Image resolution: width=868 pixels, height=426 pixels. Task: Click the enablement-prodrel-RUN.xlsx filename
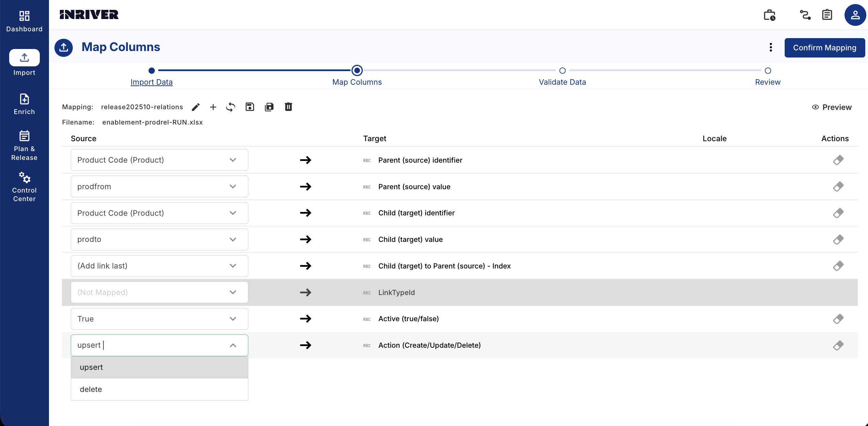(x=152, y=122)
